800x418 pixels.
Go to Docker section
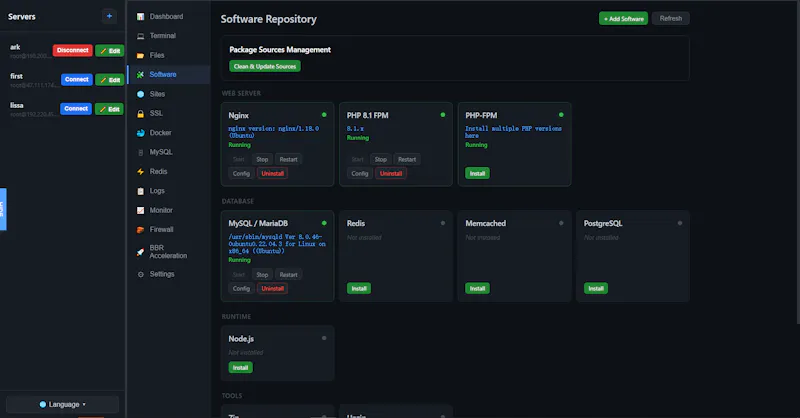168,133
